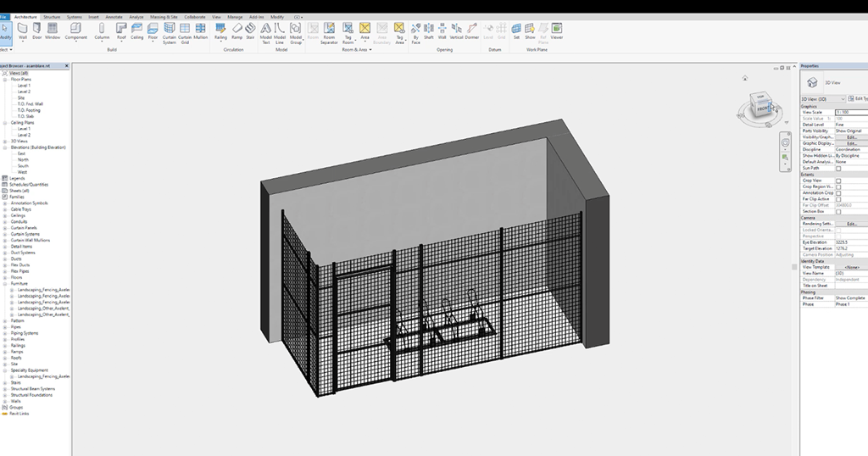
Task: Click the Set work plane tool
Action: pos(516,31)
